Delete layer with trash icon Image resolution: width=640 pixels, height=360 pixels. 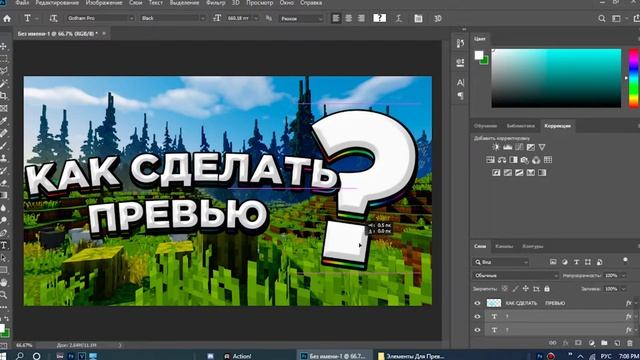click(x=629, y=343)
